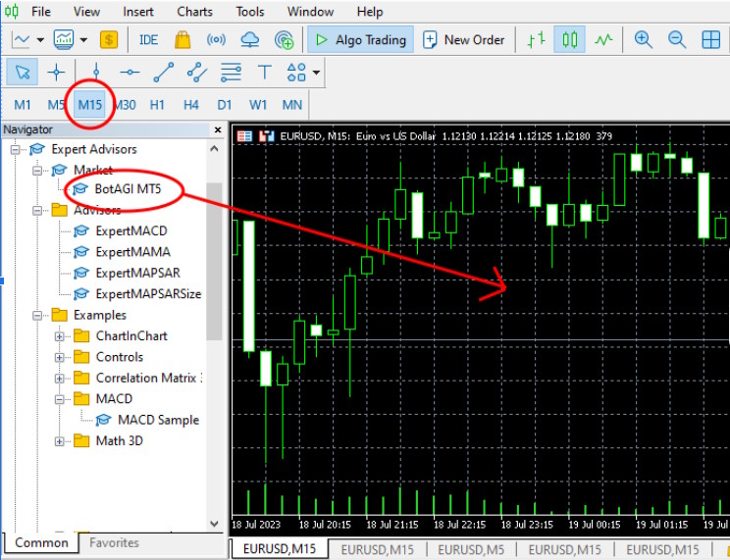
Task: Select the equidistant channel tool
Action: click(197, 73)
